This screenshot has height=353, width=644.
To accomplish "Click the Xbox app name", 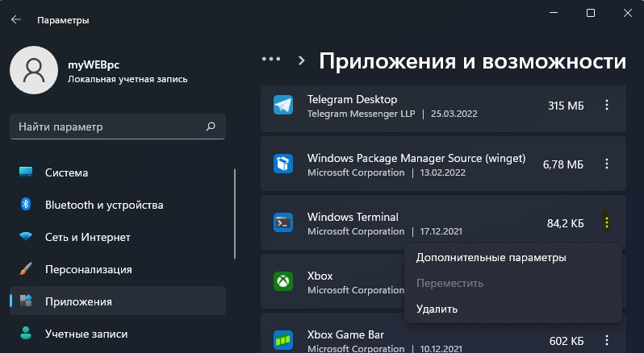I will (x=320, y=276).
